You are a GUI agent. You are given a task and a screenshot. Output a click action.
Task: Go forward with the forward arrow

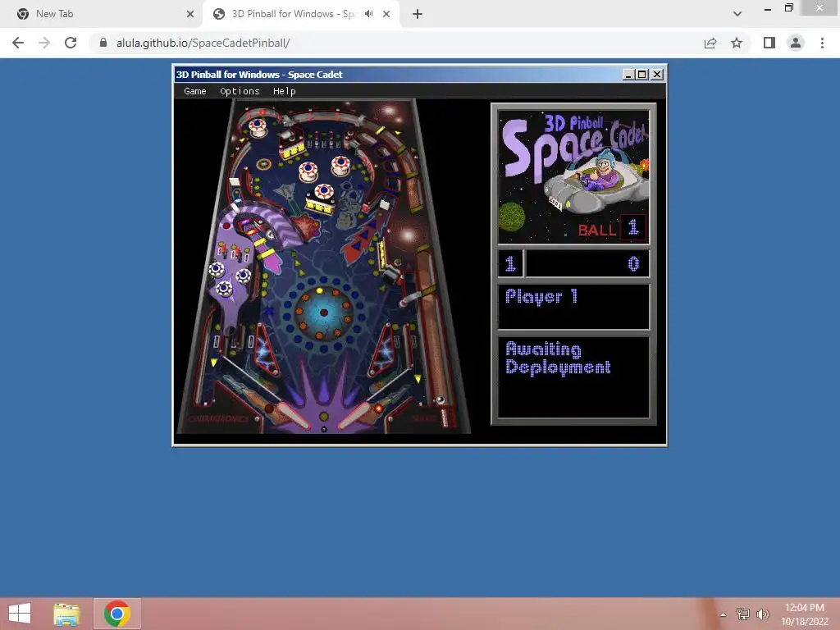point(44,43)
